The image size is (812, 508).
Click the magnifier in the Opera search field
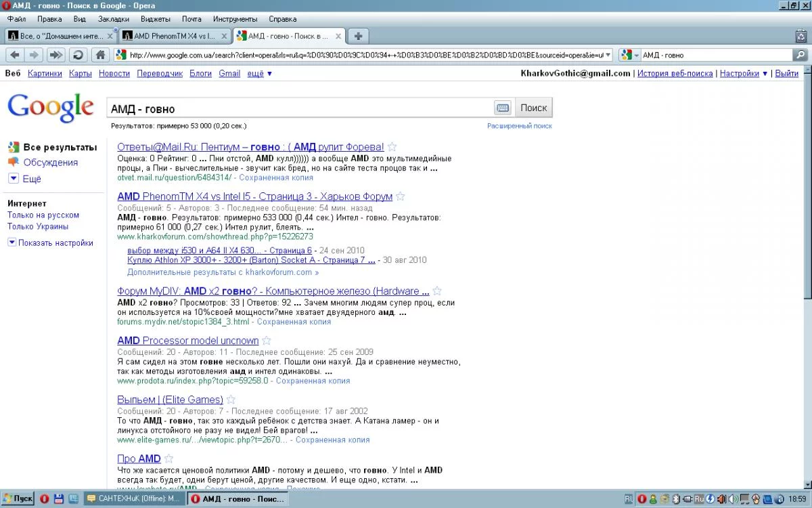tap(802, 55)
